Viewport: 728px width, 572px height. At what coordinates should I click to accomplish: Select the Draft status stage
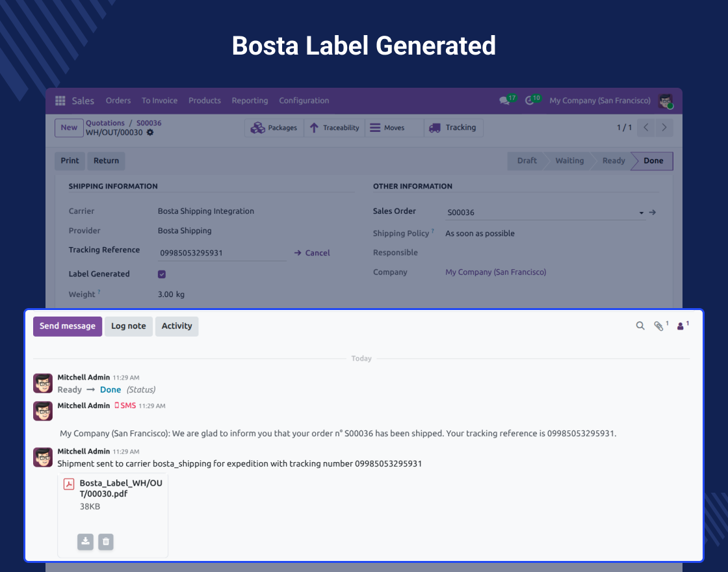(x=527, y=161)
